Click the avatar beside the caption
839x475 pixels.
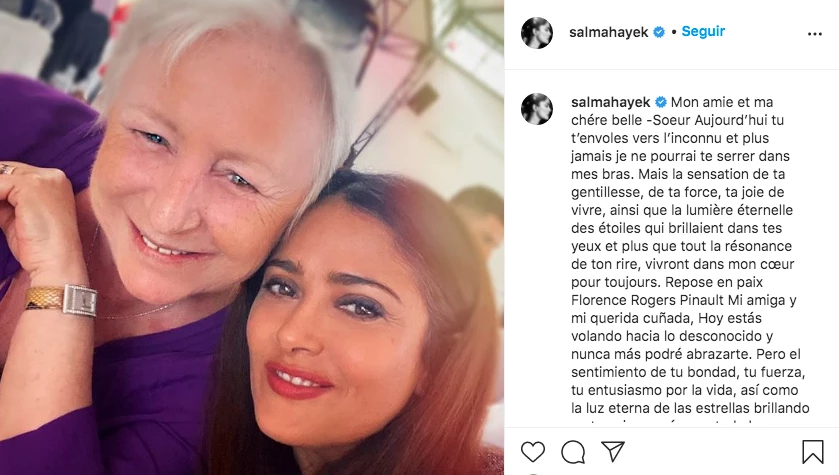click(537, 109)
